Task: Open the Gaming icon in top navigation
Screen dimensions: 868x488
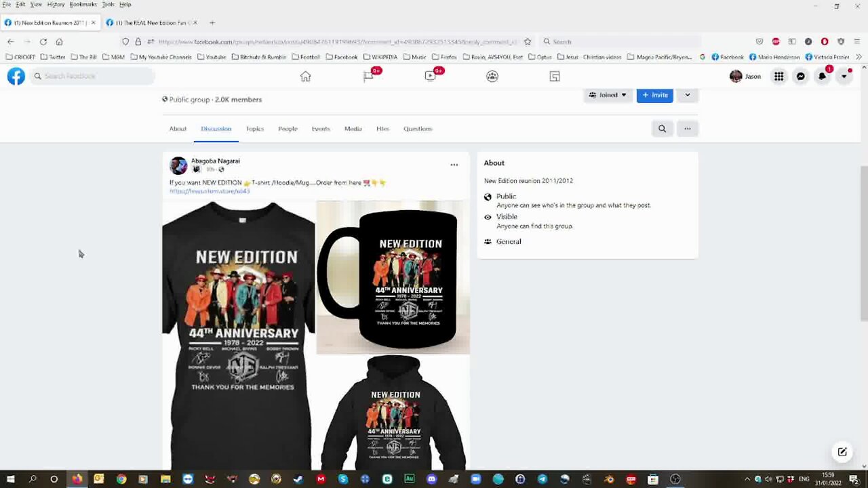Action: pyautogui.click(x=555, y=77)
